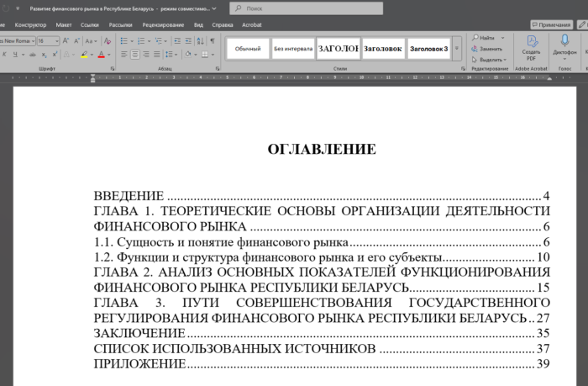The height and width of the screenshot is (386, 588).
Task: Align text to the left
Action: point(123,55)
